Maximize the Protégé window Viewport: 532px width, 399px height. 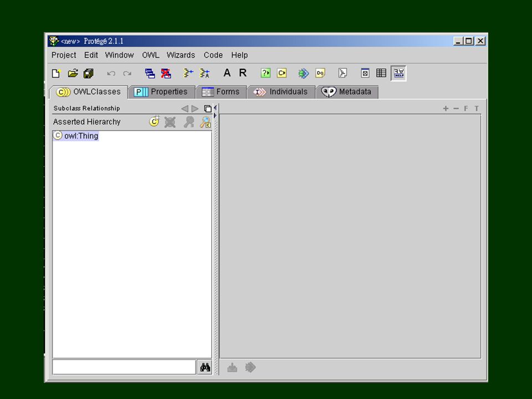[469, 41]
